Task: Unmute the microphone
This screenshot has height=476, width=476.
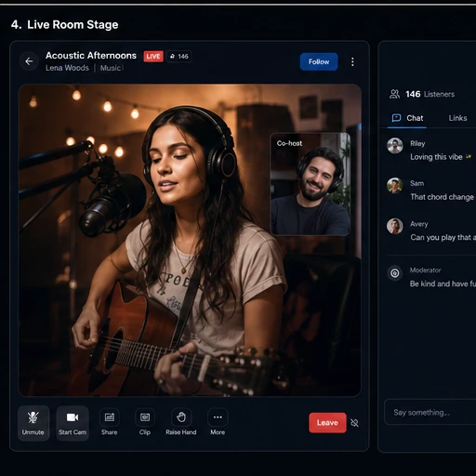Action: [33, 423]
